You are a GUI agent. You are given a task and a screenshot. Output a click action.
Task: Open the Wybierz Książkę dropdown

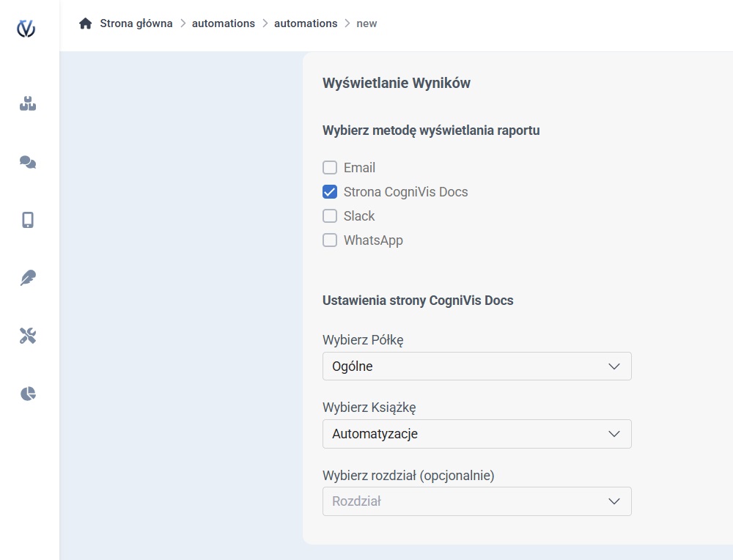pyautogui.click(x=476, y=434)
